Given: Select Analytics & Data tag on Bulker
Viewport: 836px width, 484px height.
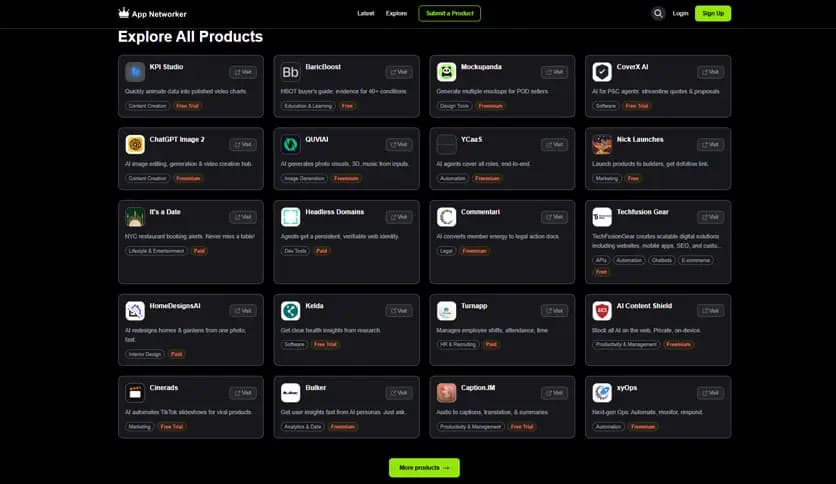Looking at the screenshot, I should pos(303,426).
